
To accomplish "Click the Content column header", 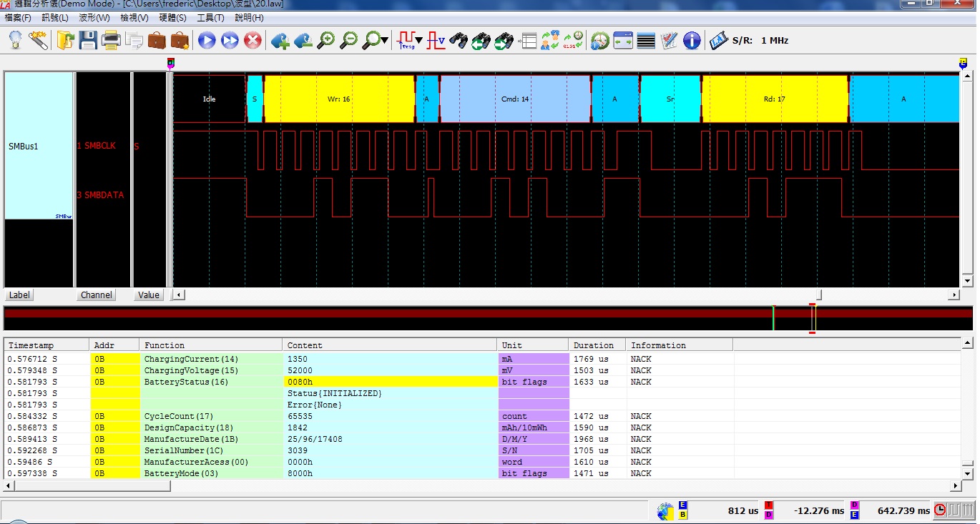I will point(390,345).
